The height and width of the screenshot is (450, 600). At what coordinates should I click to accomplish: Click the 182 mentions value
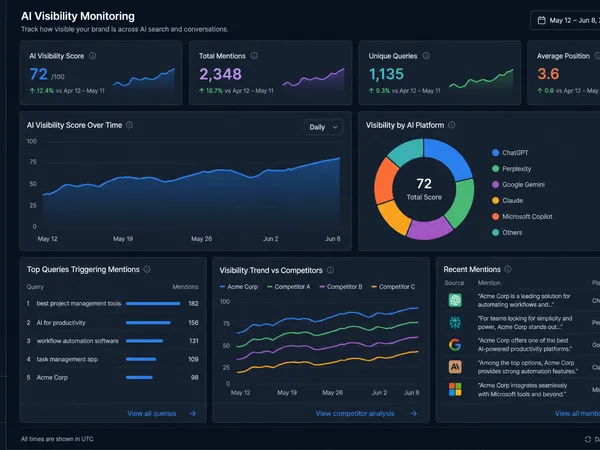coord(193,303)
